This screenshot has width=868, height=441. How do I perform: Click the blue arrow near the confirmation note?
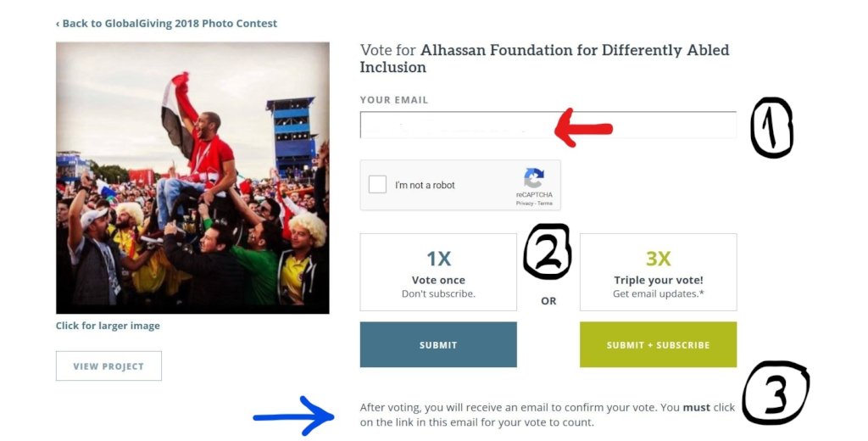(294, 416)
